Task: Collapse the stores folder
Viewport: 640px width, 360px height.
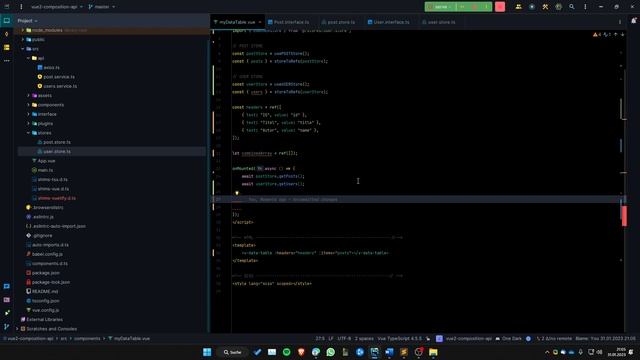Action: [x=29, y=133]
